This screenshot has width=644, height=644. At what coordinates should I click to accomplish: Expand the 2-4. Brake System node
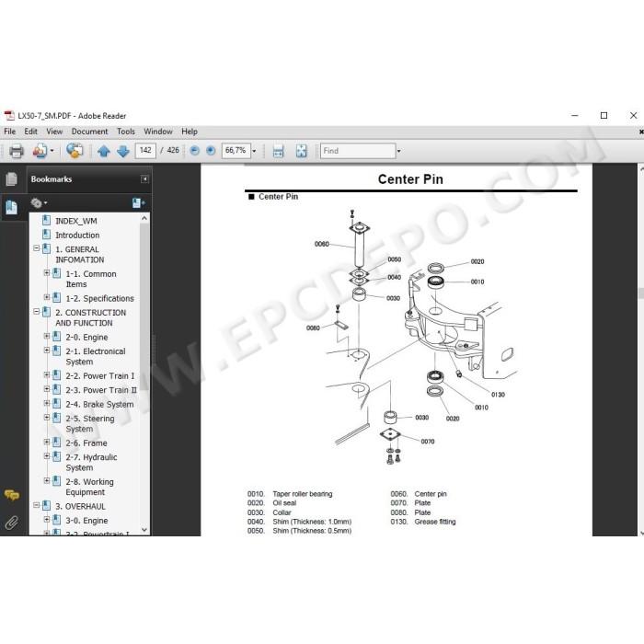[46, 403]
